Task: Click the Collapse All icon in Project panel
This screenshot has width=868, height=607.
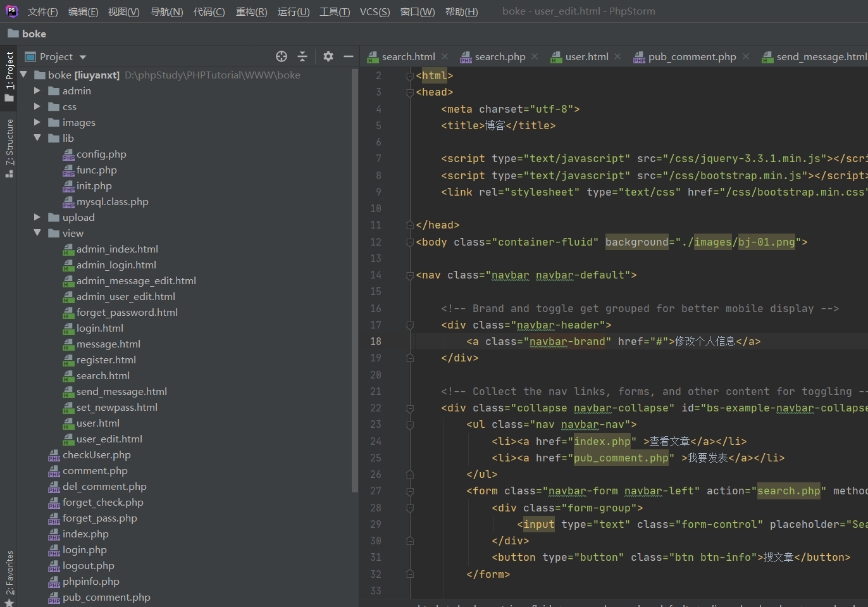Action: click(x=302, y=56)
